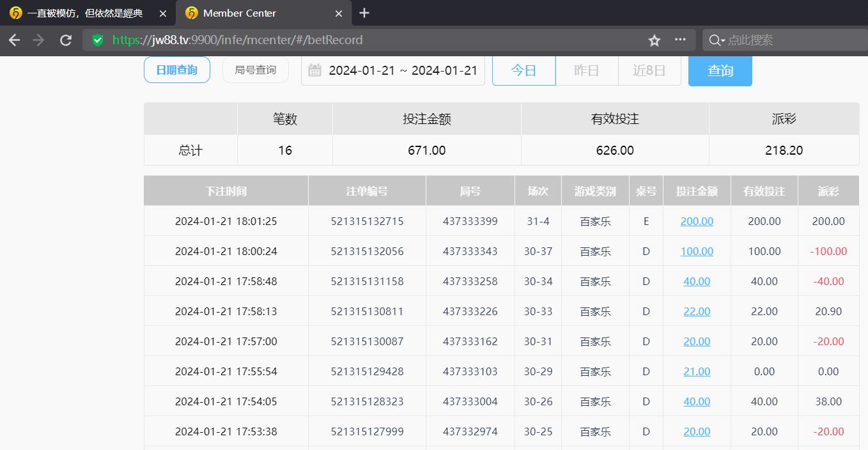Click the 点此搜索 search input box
This screenshot has width=868, height=450.
point(793,40)
